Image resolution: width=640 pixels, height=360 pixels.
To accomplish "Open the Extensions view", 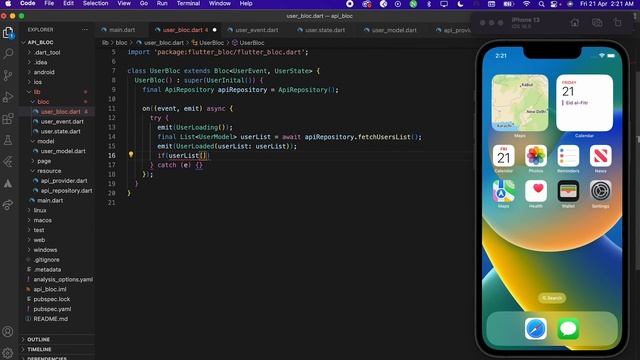I will tap(8, 119).
